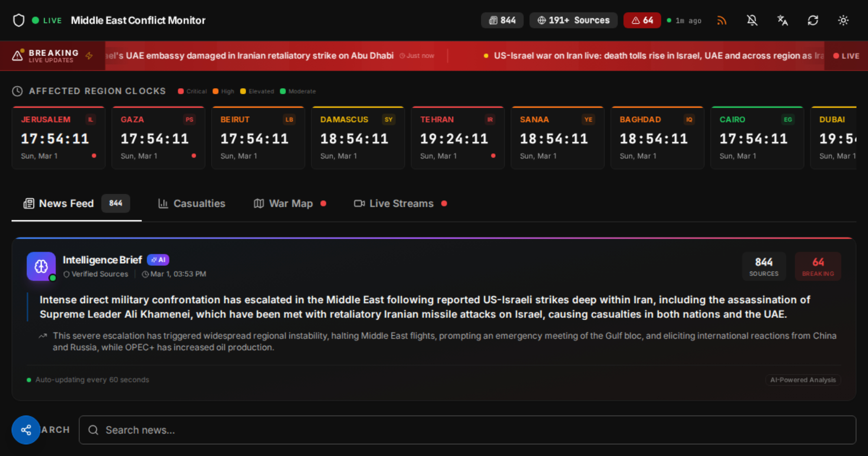Viewport: 868px width, 456px height.
Task: Click the Intelligence Brief brain icon
Action: [41, 266]
